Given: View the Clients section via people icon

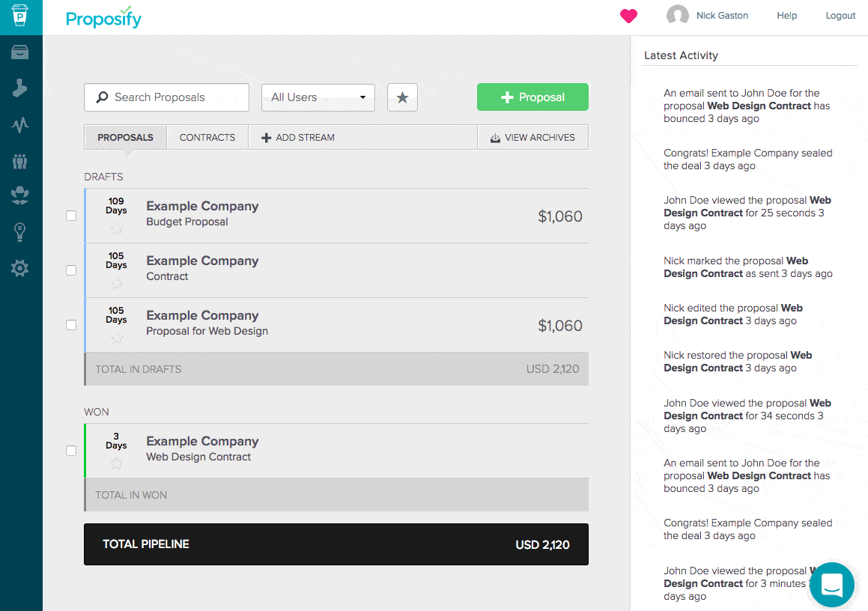Looking at the screenshot, I should click(x=20, y=161).
